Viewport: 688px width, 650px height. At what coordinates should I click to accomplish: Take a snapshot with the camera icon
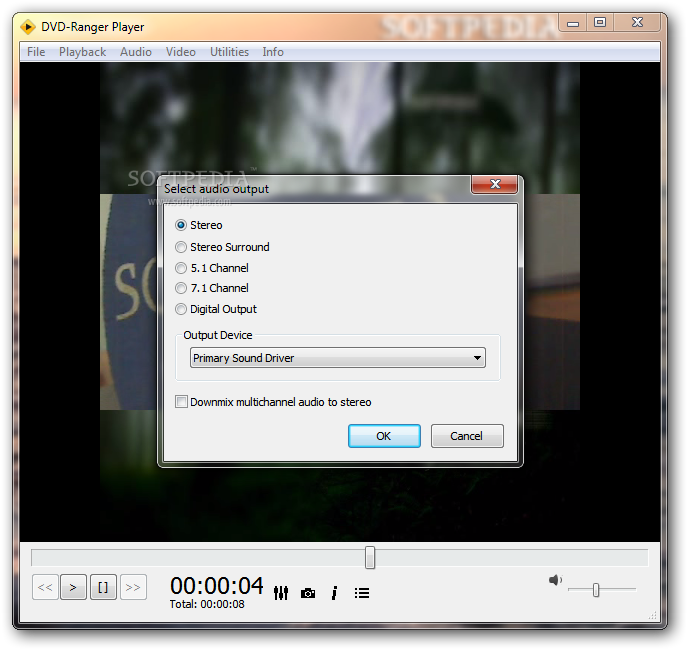308,593
